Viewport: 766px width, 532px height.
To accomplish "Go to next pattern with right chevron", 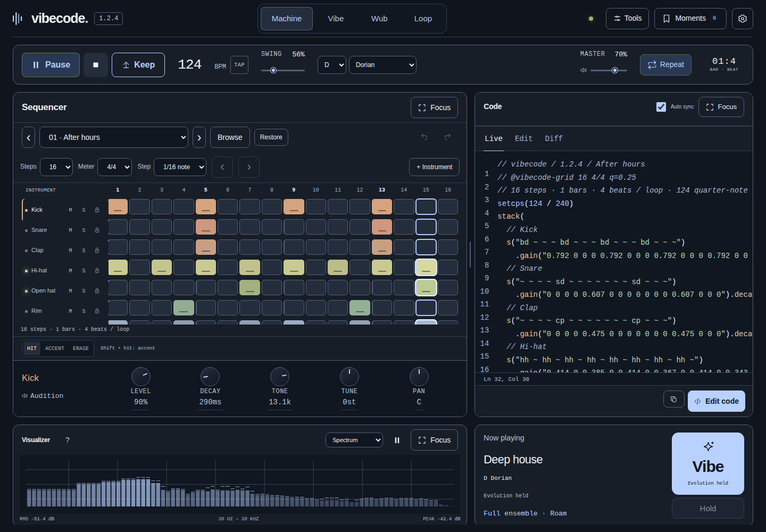I will (199, 137).
